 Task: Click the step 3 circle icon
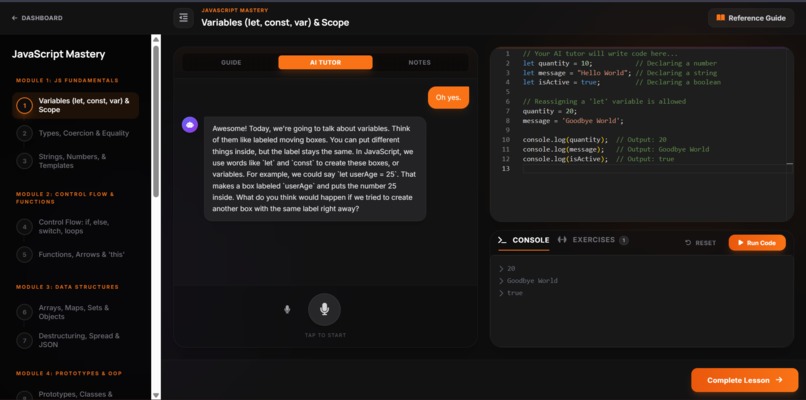[x=24, y=161]
